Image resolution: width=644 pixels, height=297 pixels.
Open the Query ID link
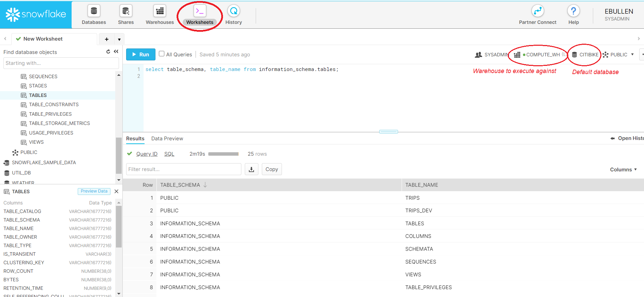[x=147, y=154]
